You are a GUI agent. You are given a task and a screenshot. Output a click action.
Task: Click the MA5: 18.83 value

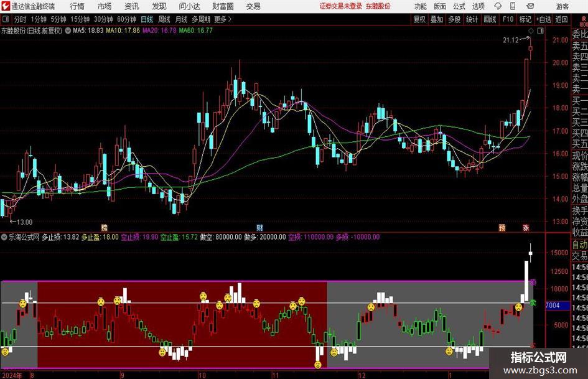[x=88, y=30]
